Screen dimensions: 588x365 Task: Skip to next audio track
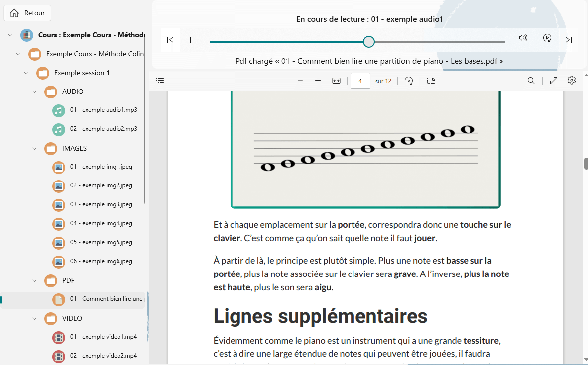[569, 40]
